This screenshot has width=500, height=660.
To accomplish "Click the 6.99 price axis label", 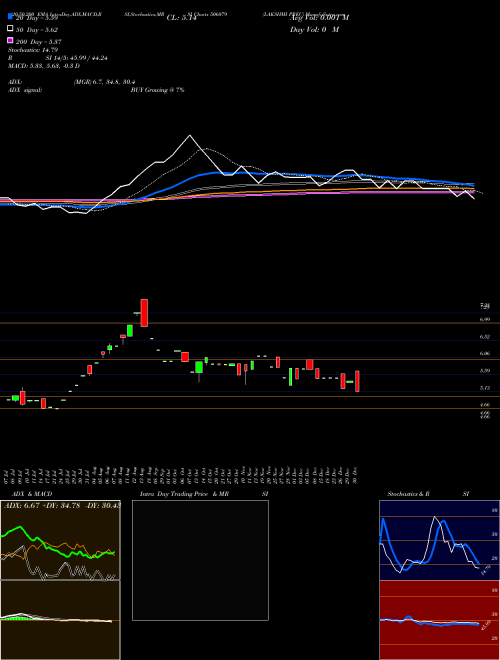I will (484, 319).
